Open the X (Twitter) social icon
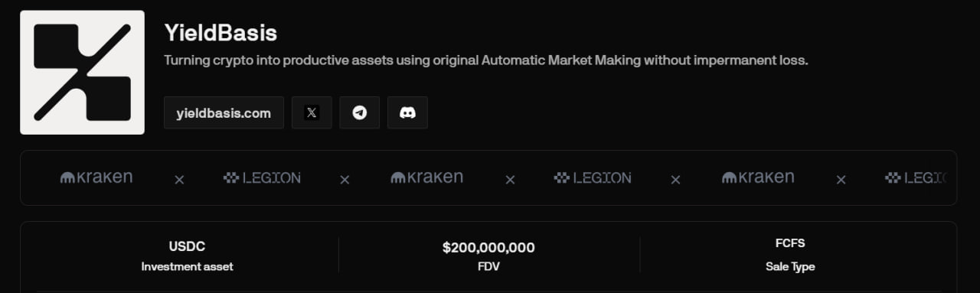This screenshot has width=980, height=293. pos(312,112)
